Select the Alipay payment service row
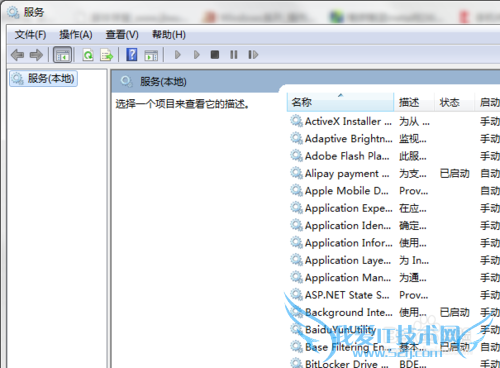 tap(395, 173)
